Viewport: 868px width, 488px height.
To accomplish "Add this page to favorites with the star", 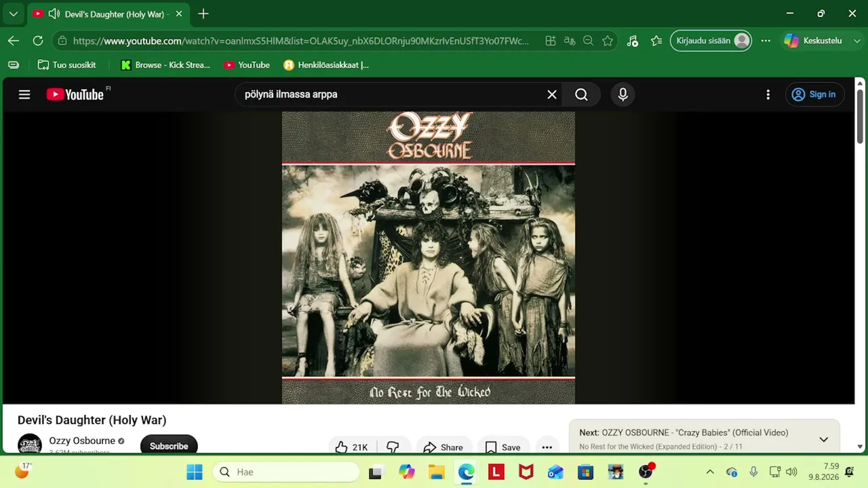I will coord(608,41).
